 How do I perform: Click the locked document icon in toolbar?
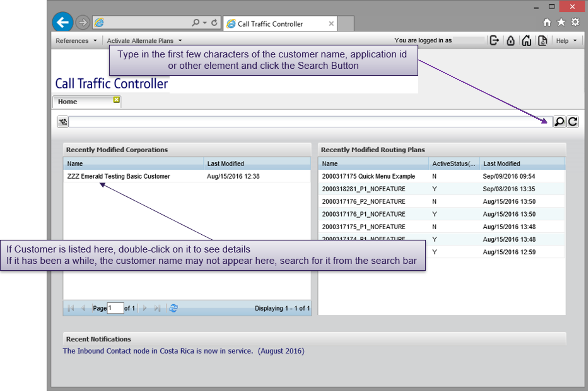click(x=542, y=40)
